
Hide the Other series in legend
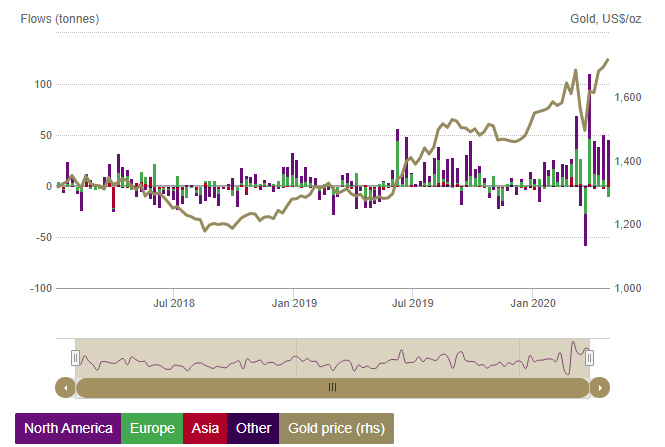253,428
